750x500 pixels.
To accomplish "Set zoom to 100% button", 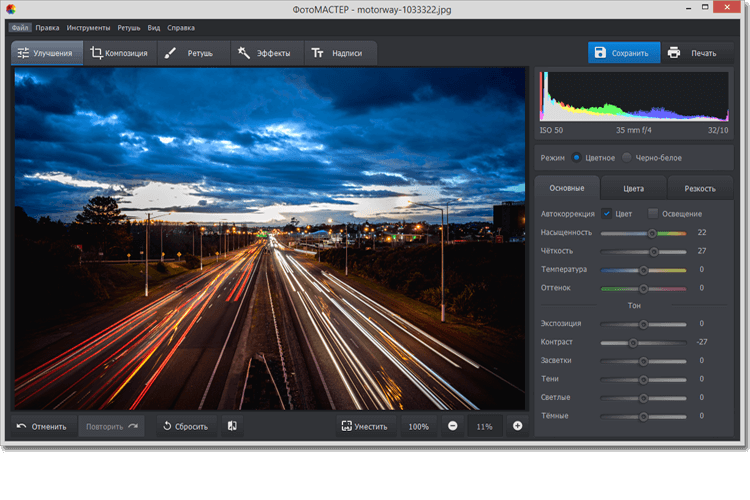I will (418, 426).
